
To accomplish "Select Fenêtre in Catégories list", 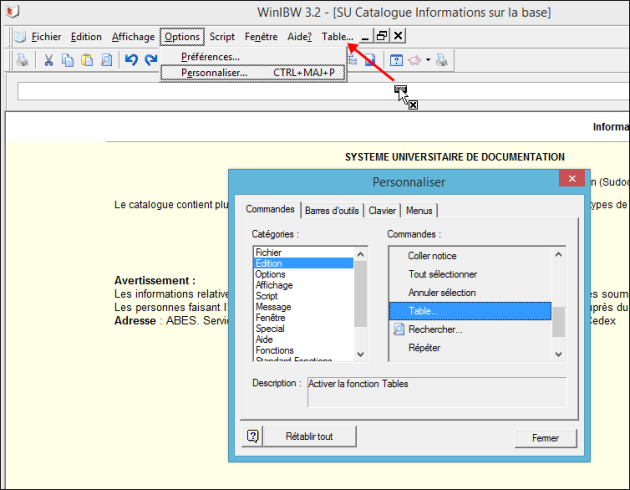I will click(304, 318).
